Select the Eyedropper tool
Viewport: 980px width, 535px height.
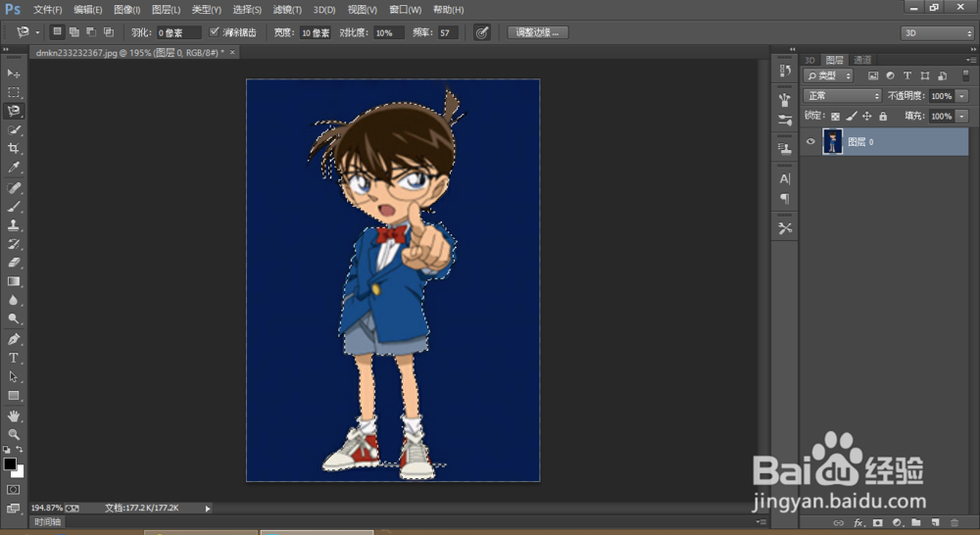coord(13,168)
